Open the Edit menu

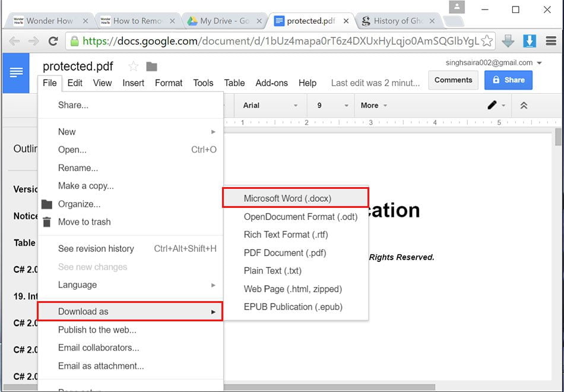point(75,83)
